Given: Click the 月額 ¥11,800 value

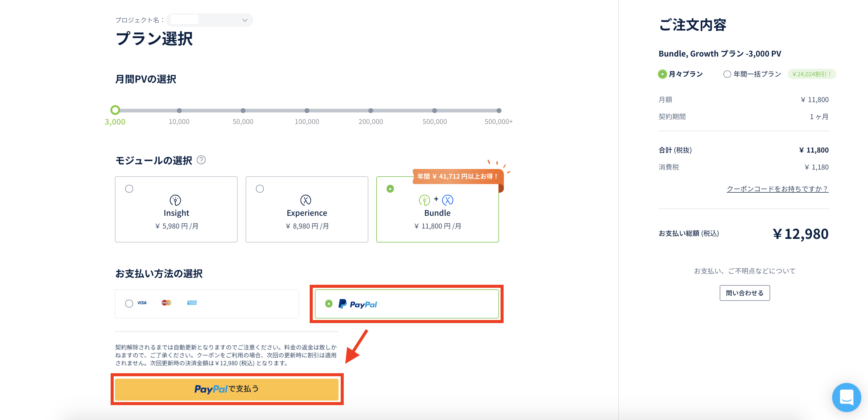Looking at the screenshot, I should (815, 100).
